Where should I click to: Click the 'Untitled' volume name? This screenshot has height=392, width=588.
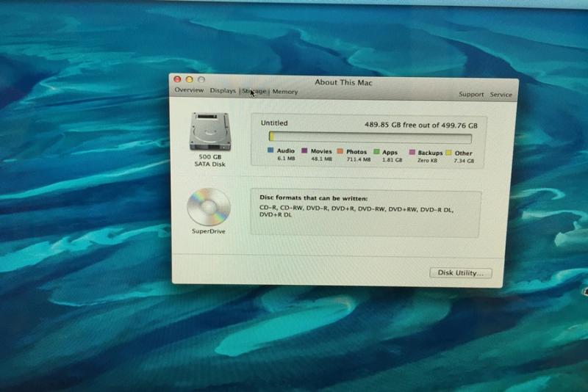pyautogui.click(x=274, y=123)
